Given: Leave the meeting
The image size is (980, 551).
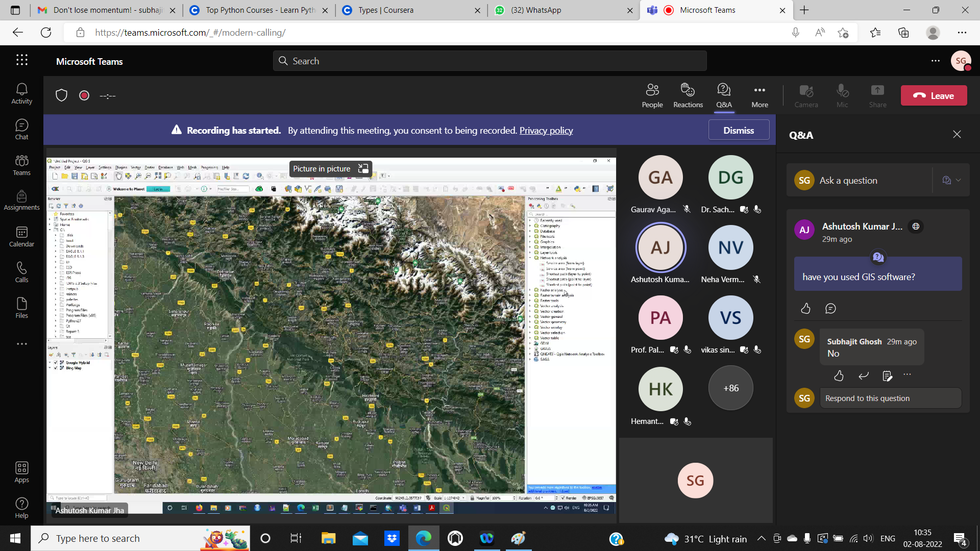Looking at the screenshot, I should [x=934, y=95].
